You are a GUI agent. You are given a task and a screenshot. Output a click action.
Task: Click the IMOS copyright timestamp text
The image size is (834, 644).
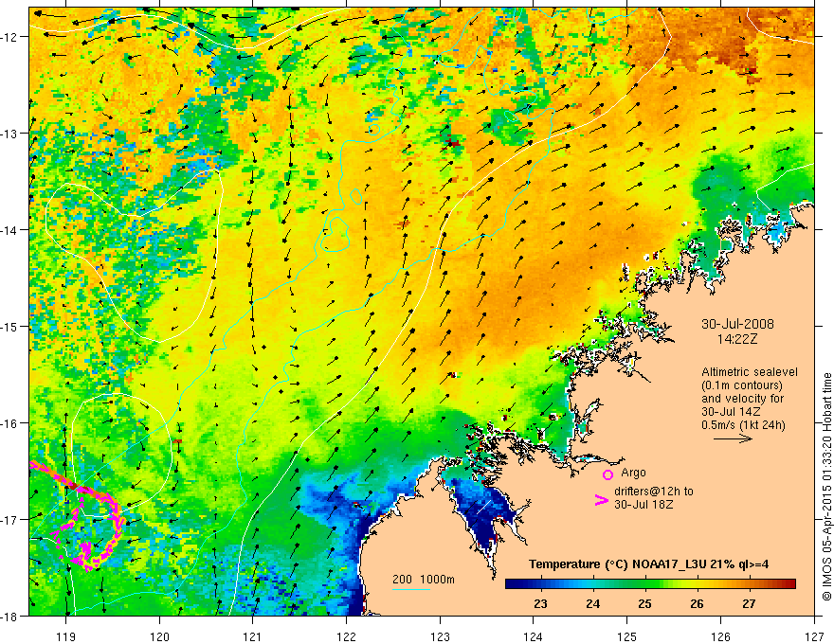pos(826,486)
